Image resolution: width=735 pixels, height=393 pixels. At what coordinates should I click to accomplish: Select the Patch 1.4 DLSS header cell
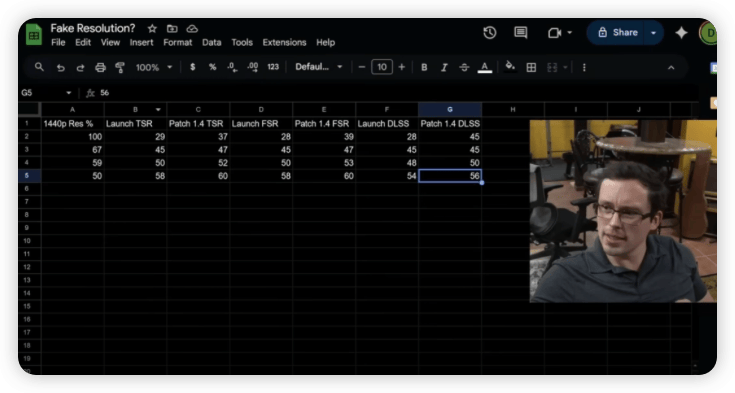(450, 123)
